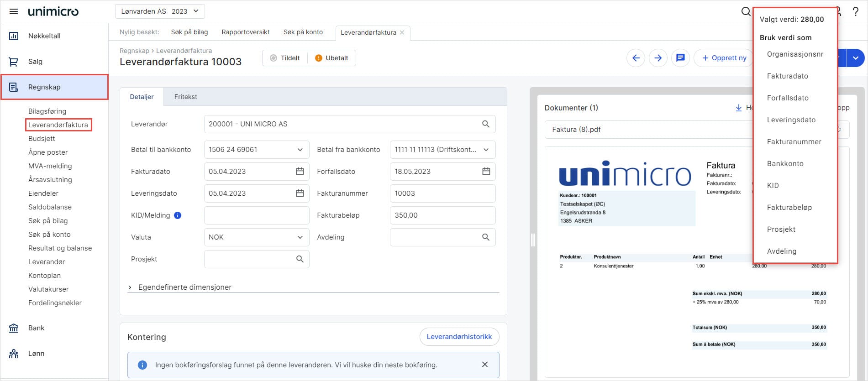The image size is (868, 381).
Task: Expand the Valuta NOK dropdown
Action: pyautogui.click(x=300, y=237)
